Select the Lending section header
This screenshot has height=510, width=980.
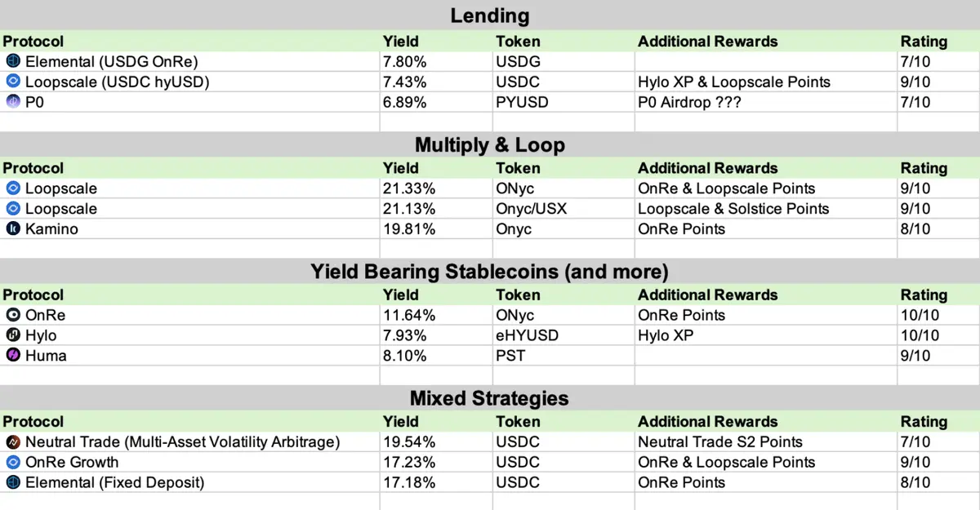tap(490, 16)
